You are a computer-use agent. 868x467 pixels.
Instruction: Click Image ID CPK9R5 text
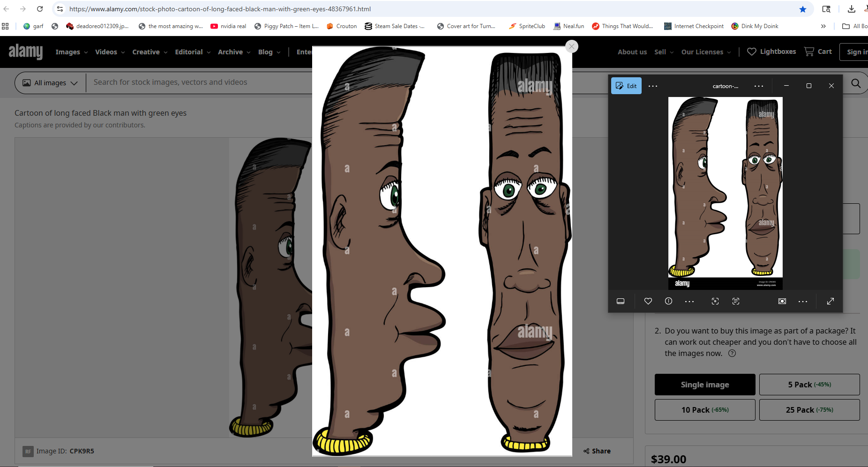tap(65, 451)
